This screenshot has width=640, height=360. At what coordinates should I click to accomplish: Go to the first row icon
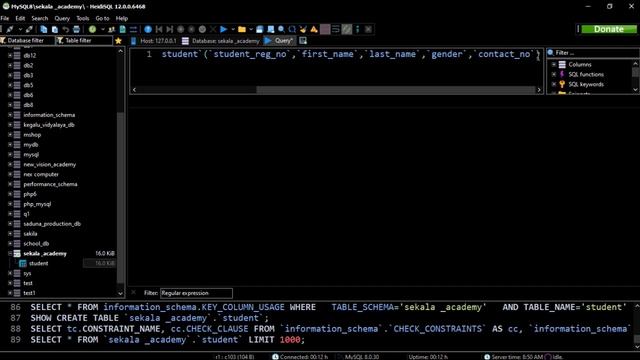tap(159, 29)
